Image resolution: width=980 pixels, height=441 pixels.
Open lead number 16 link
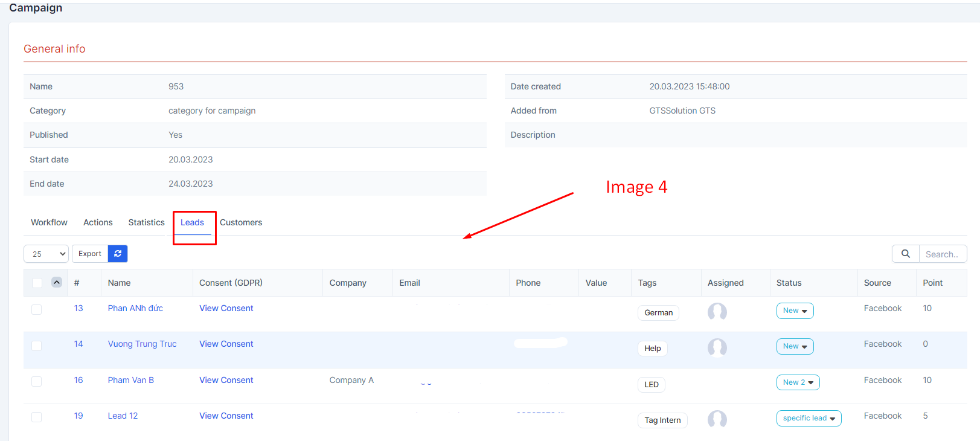coord(78,380)
